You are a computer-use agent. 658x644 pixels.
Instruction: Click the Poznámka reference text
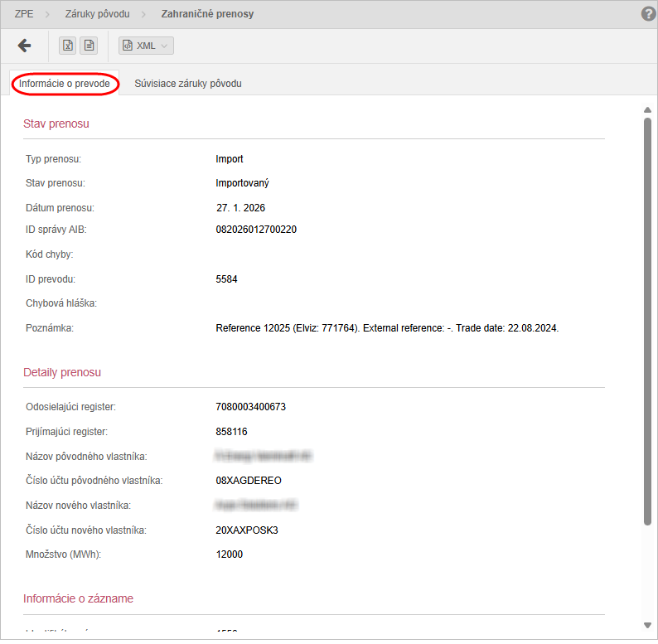coord(387,328)
